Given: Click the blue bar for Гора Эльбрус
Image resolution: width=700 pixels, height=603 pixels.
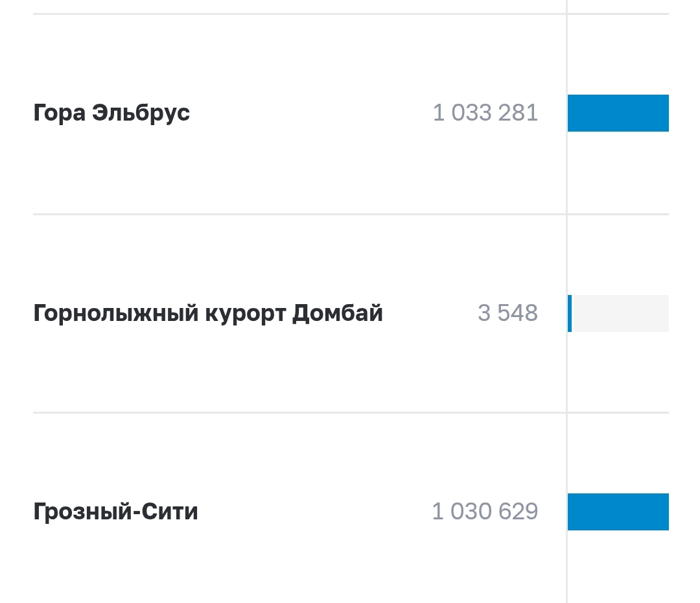Looking at the screenshot, I should click(618, 113).
